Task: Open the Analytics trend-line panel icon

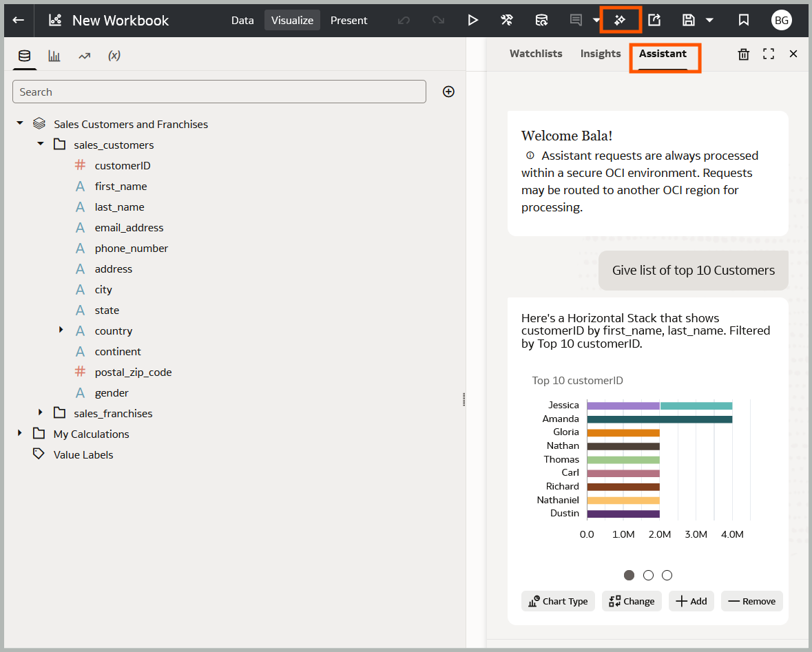Action: pyautogui.click(x=84, y=55)
